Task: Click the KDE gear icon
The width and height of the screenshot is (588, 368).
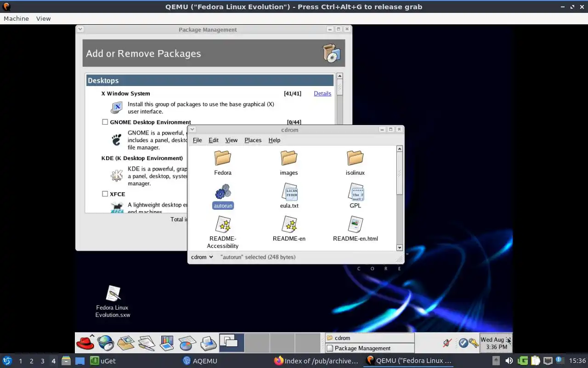Action: (x=117, y=175)
